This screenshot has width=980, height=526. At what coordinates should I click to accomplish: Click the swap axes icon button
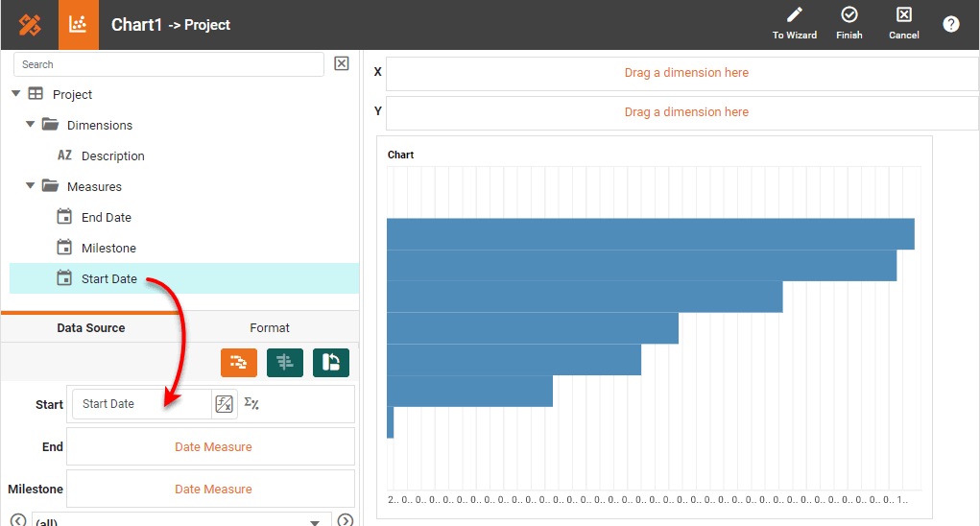331,362
